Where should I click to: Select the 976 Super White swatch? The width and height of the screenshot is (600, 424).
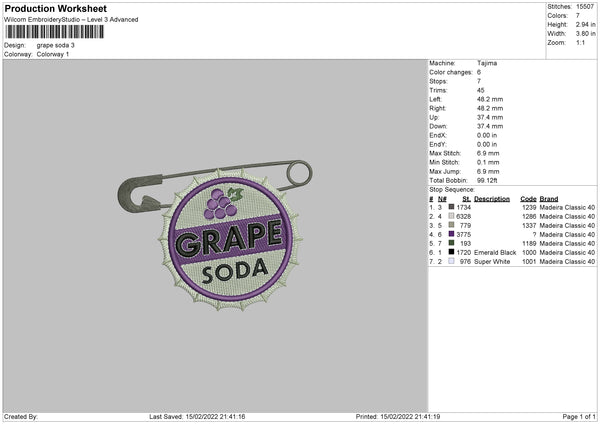[452, 261]
